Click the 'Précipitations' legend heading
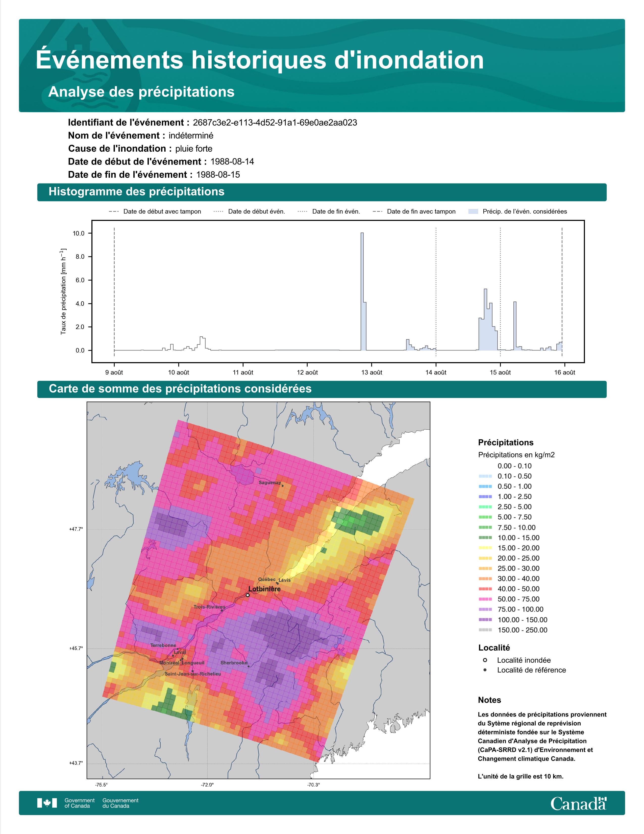Viewport: 644px width, 834px height. click(x=506, y=443)
